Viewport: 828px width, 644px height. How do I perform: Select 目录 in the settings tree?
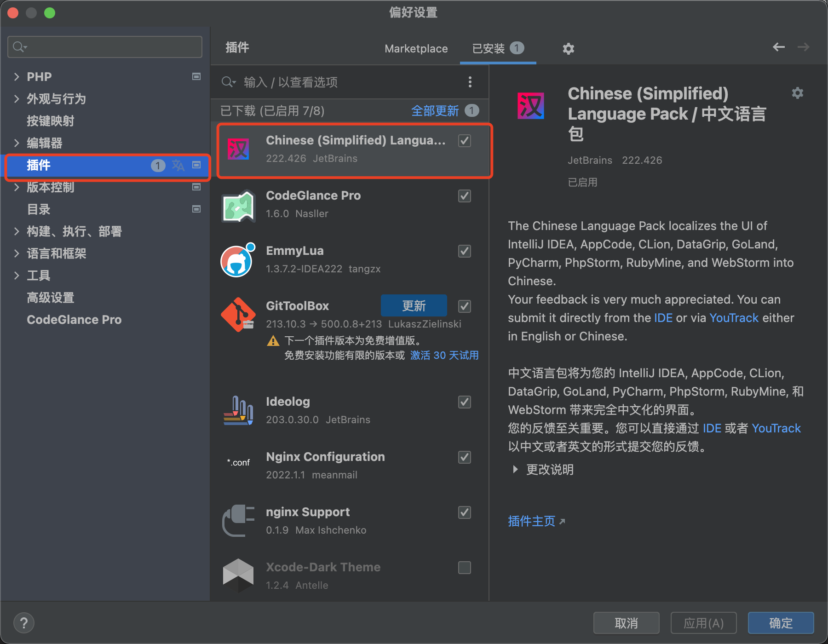point(39,209)
